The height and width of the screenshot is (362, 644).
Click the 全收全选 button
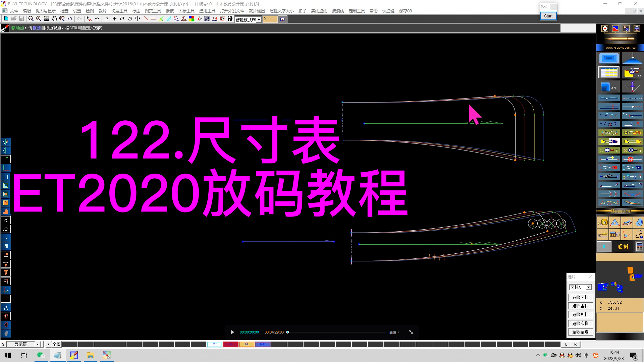(580, 332)
